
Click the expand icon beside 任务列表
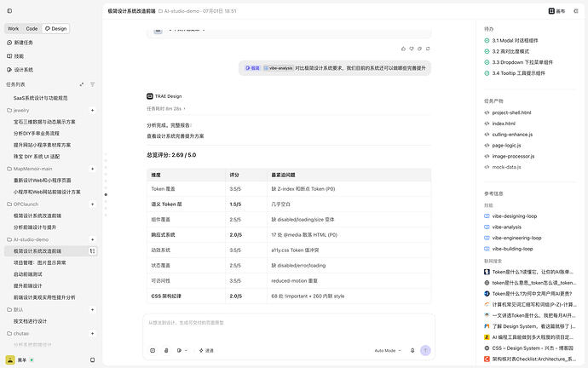[x=82, y=84]
